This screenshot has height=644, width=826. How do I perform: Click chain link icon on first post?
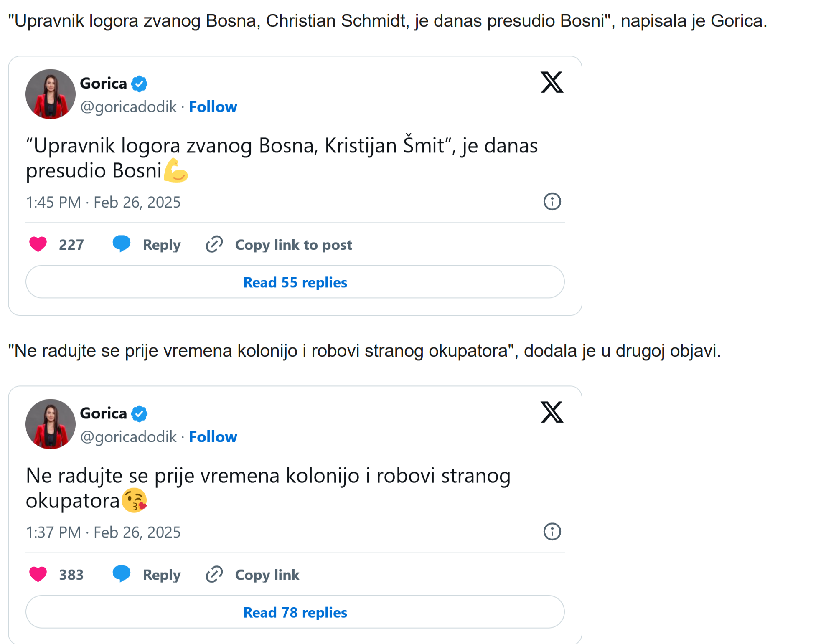214,244
